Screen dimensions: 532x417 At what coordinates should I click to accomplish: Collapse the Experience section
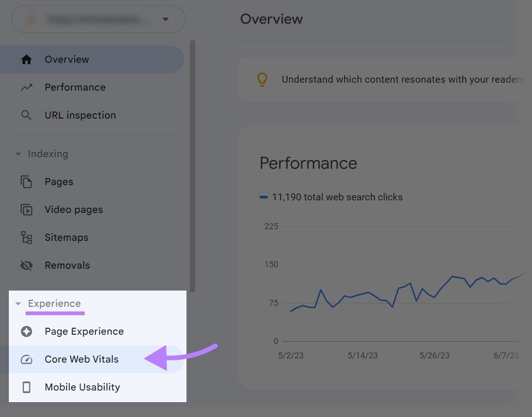pos(18,303)
